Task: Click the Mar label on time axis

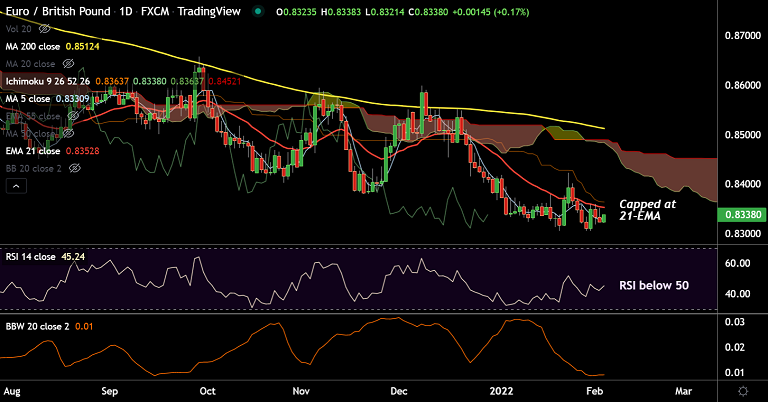Action: click(x=683, y=391)
